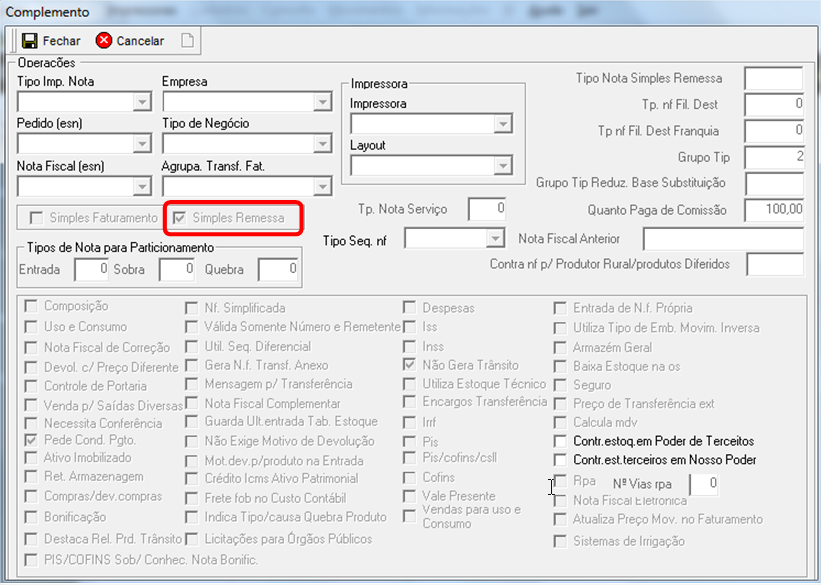Click the Nº Vias rpa field
This screenshot has width=821, height=585.
point(704,484)
